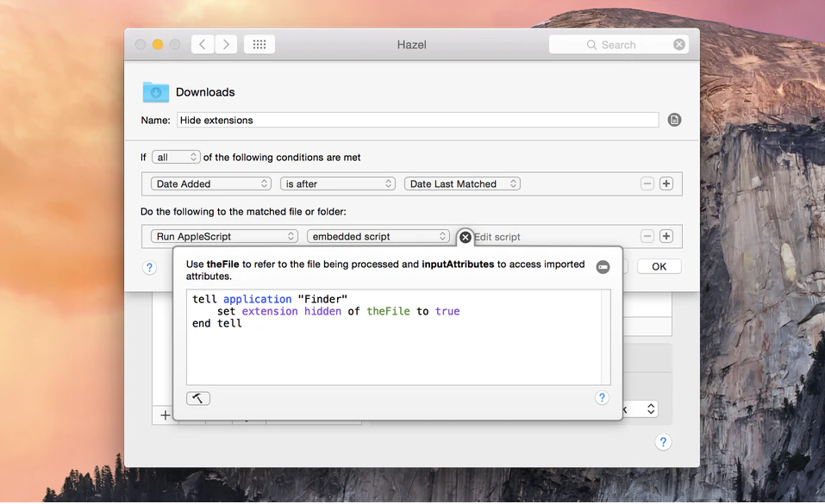825x504 pixels.
Task: Remove the Date Added condition with minus
Action: pyautogui.click(x=647, y=184)
